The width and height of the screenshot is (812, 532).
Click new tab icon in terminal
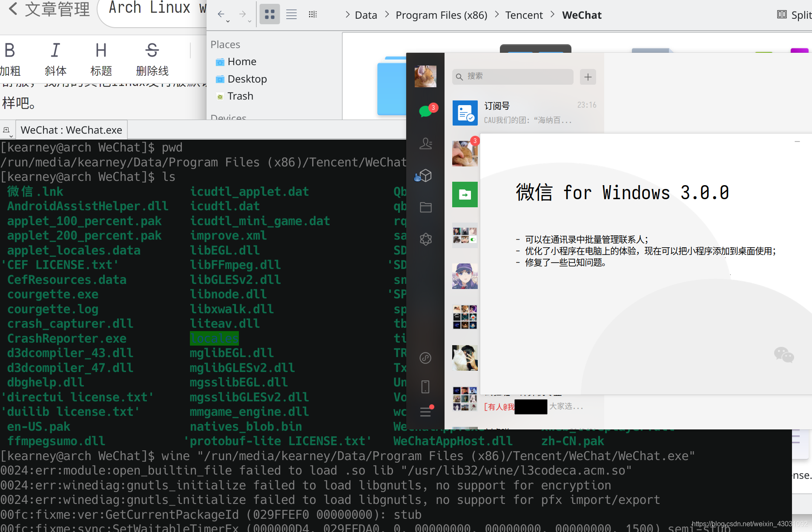click(x=7, y=130)
